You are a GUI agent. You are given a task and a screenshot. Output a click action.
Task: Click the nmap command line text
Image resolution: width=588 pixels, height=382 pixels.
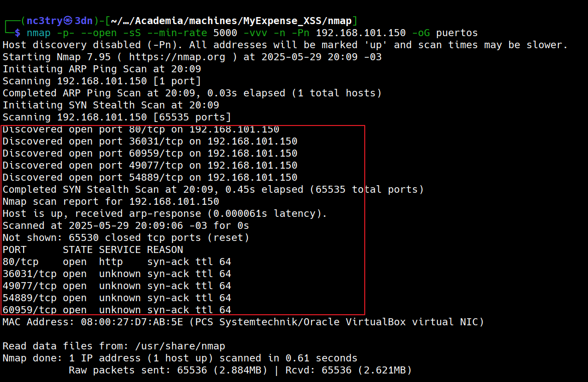click(x=252, y=33)
